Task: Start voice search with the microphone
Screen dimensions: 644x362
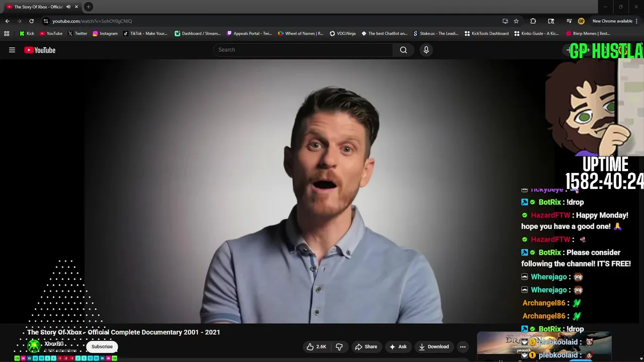Action: (426, 50)
